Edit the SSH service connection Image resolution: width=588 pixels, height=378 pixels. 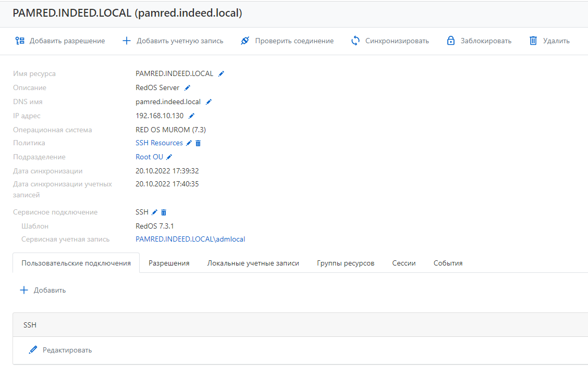coord(154,212)
